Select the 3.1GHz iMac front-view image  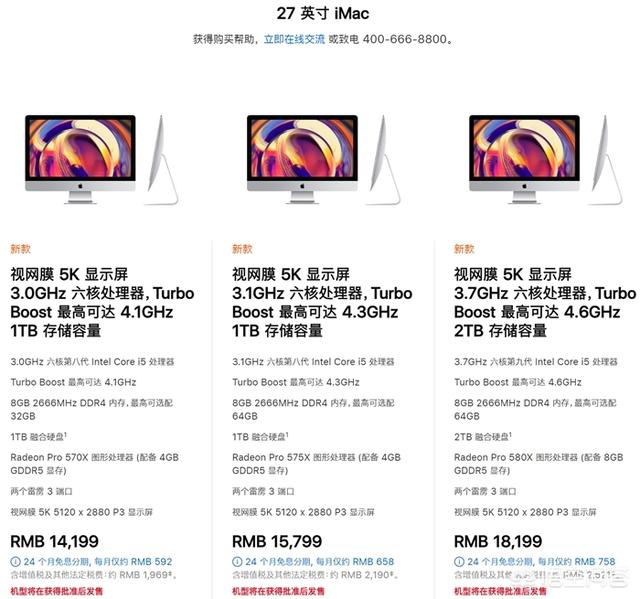[x=302, y=160]
